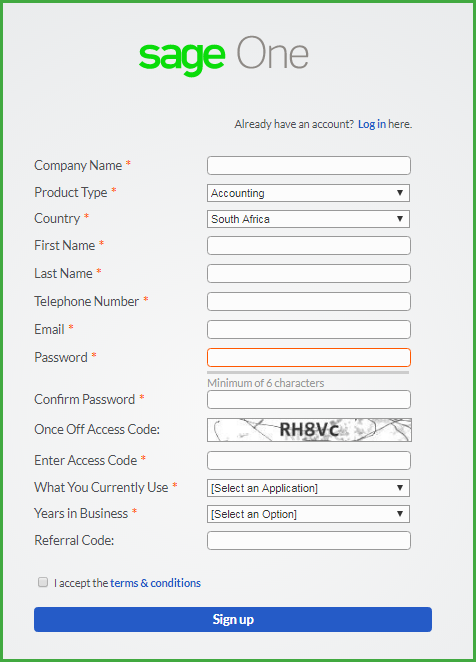Screen dimensions: 476x662
Task: Click the access code captcha image
Action: [x=309, y=430]
